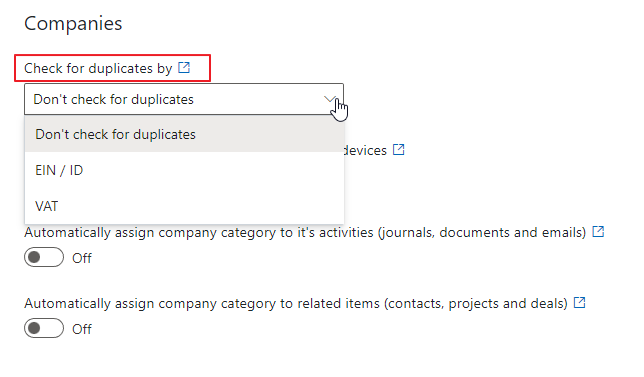Pick the highlighted Don't check for duplicates option
This screenshot has width=644, height=377.
184,134
